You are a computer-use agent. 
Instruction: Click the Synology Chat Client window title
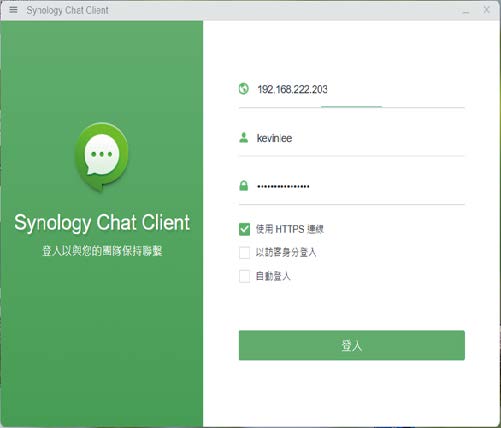click(68, 10)
